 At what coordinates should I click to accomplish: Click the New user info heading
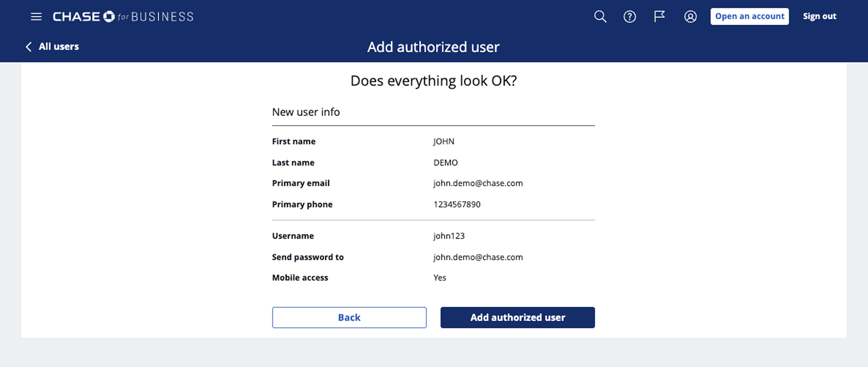[x=306, y=112]
